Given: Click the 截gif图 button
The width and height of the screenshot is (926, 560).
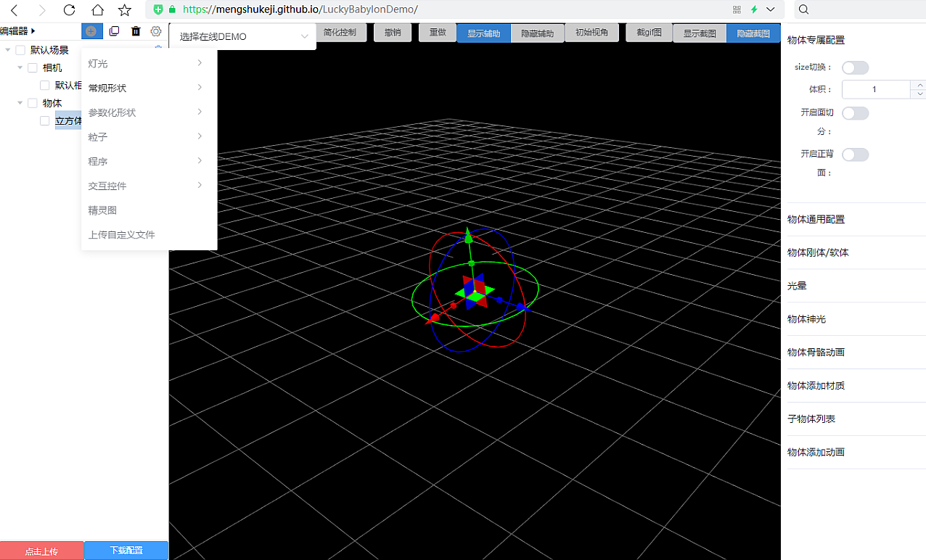Looking at the screenshot, I should tap(649, 33).
